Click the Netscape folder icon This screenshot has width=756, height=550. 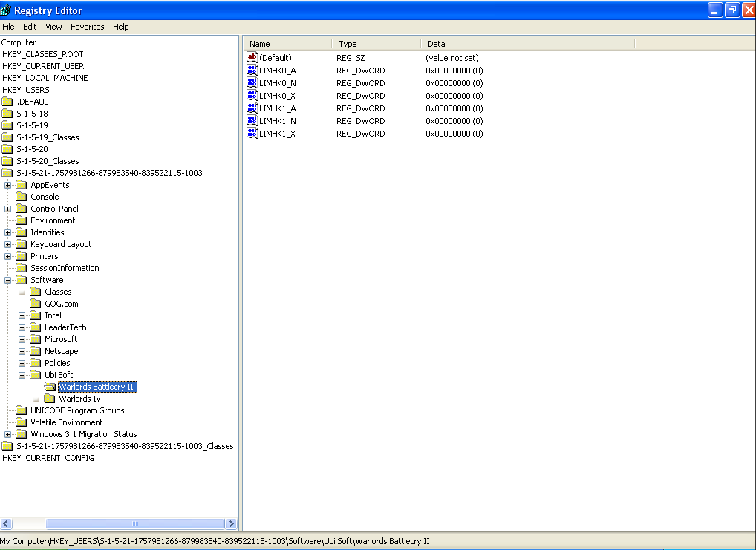[35, 351]
